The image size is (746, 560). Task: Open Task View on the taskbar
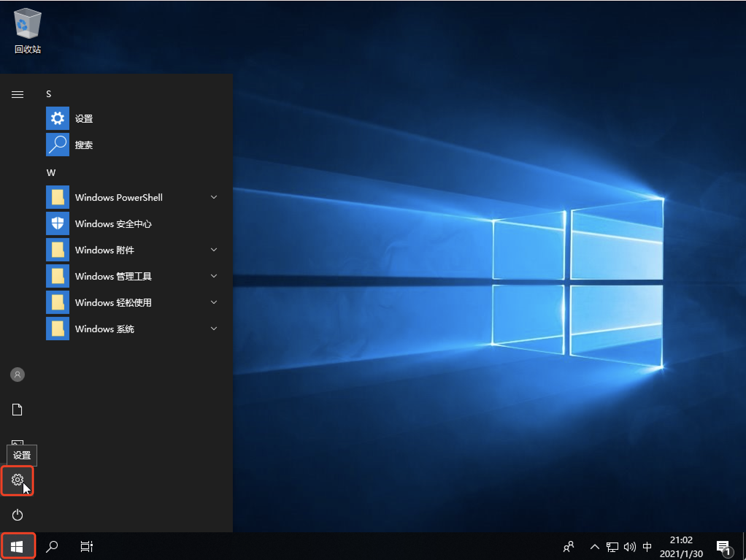point(86,546)
